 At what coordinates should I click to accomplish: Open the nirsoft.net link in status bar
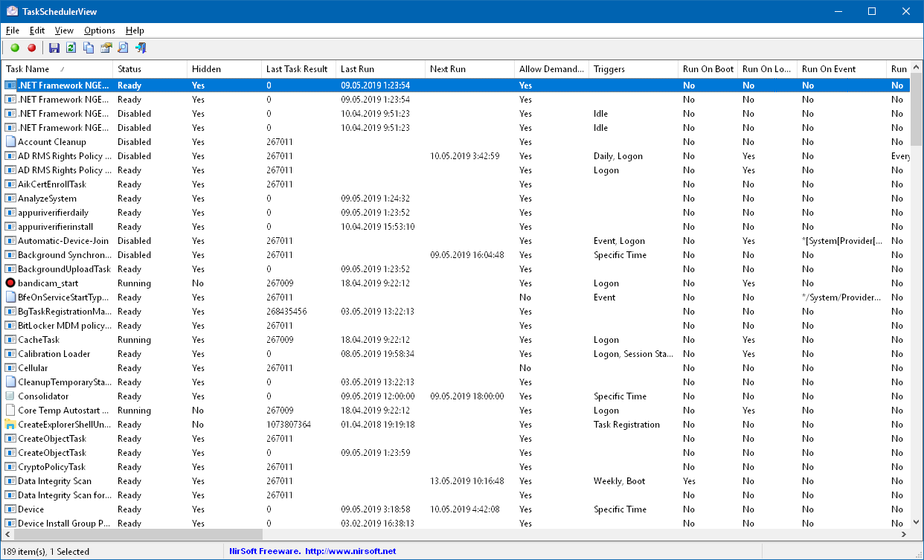click(x=350, y=551)
